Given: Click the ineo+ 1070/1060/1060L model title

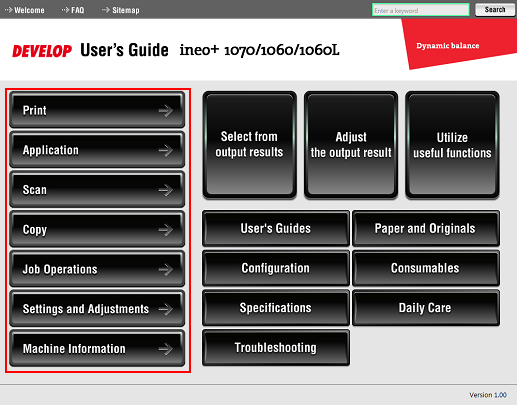Looking at the screenshot, I should click(259, 50).
